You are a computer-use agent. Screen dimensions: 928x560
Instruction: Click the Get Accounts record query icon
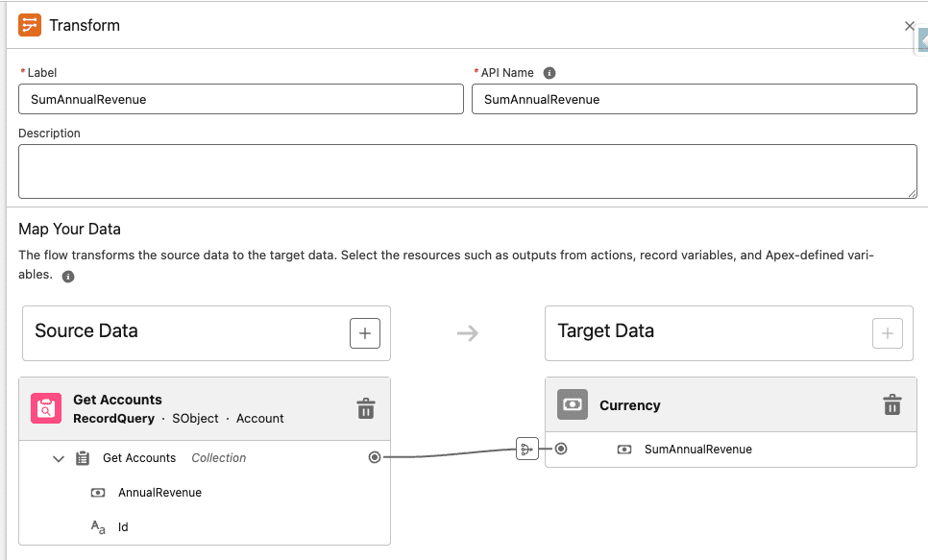(46, 408)
